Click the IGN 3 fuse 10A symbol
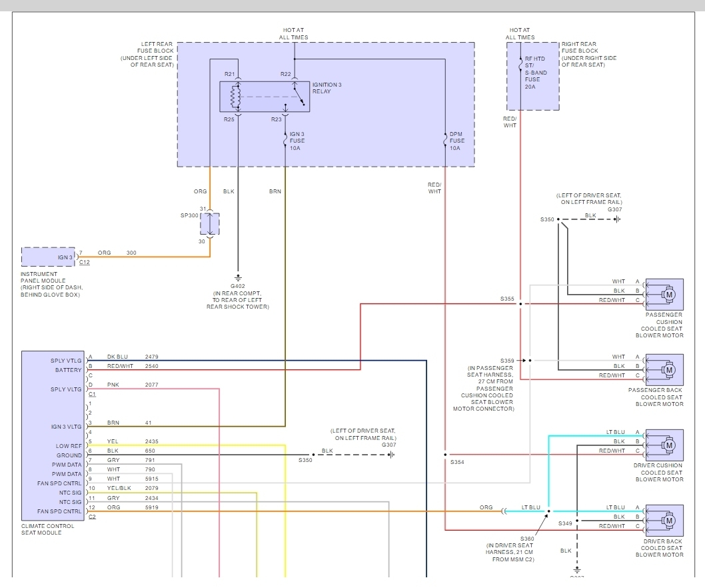Screen dimensions: 705x588 click(x=285, y=141)
